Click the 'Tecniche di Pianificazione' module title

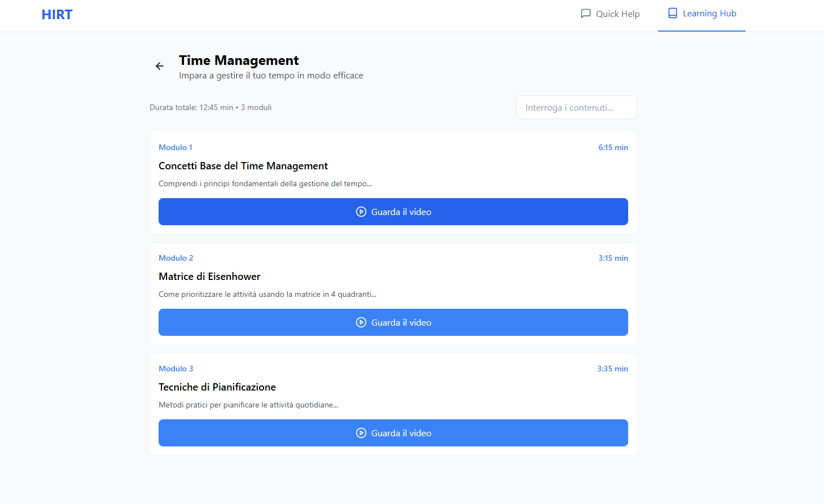(217, 387)
